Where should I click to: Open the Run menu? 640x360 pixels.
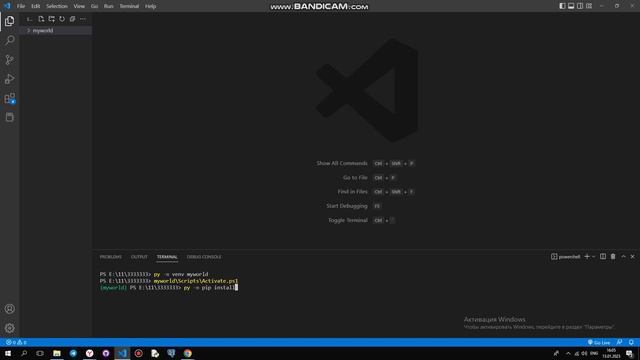pyautogui.click(x=108, y=6)
